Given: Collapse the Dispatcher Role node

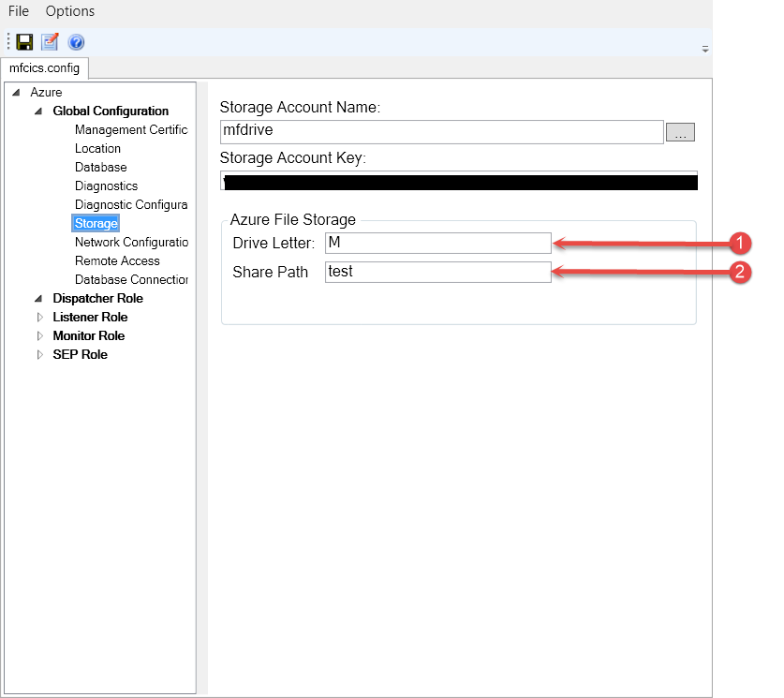Looking at the screenshot, I should coord(38,299).
